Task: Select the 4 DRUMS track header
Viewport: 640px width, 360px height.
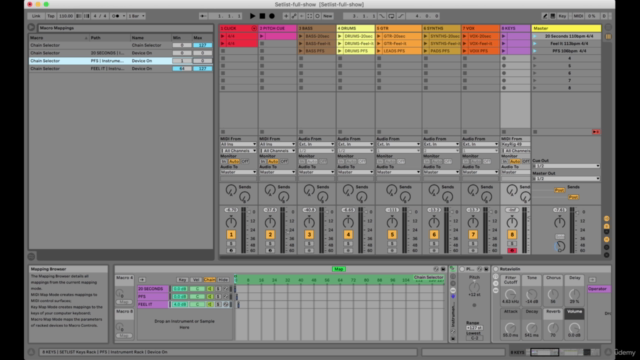Action: [x=356, y=28]
